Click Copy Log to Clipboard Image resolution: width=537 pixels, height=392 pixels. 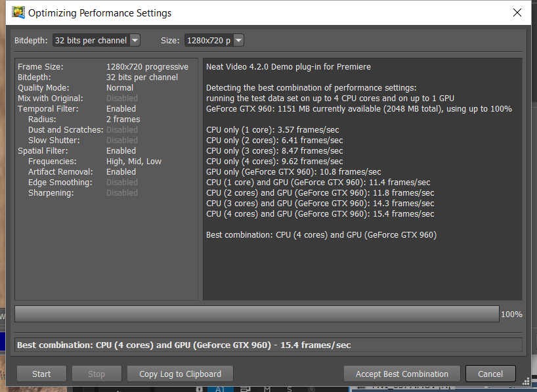tap(180, 374)
